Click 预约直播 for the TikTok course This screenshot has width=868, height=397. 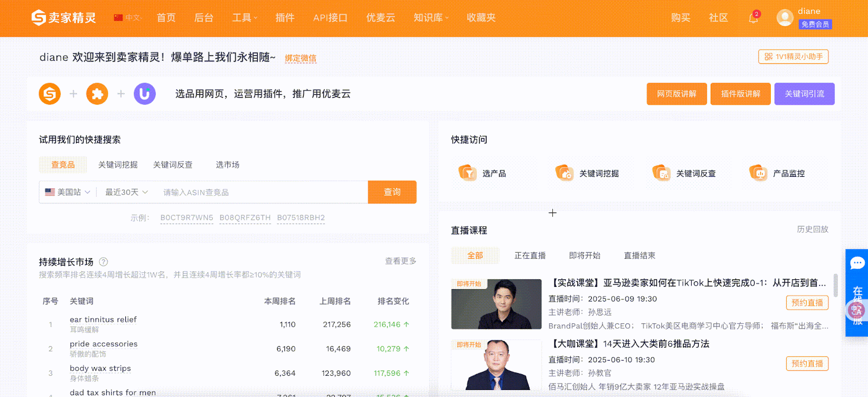tap(807, 303)
